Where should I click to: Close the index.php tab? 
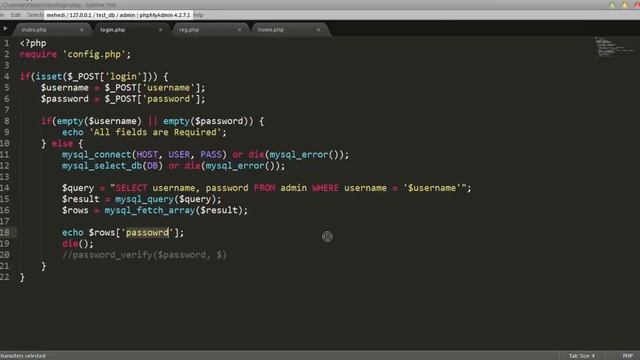click(82, 30)
